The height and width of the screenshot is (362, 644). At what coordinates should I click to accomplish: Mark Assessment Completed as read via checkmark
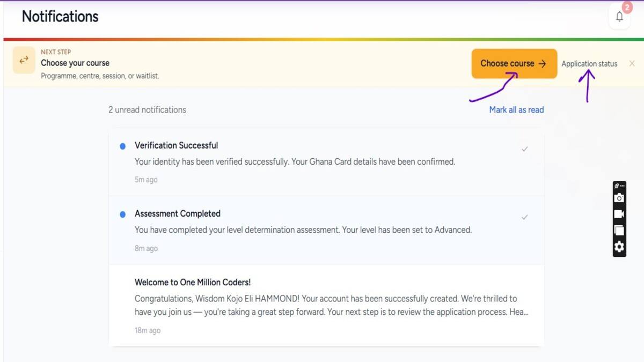pos(524,217)
